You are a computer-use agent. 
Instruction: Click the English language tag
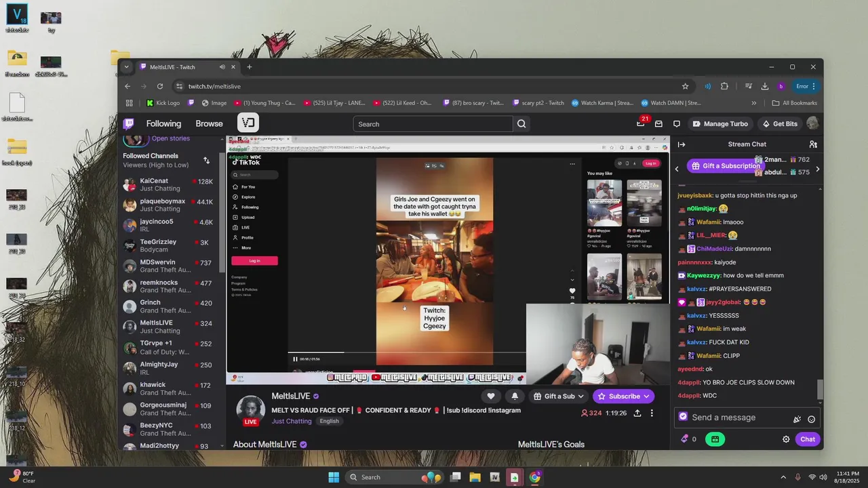(x=329, y=421)
